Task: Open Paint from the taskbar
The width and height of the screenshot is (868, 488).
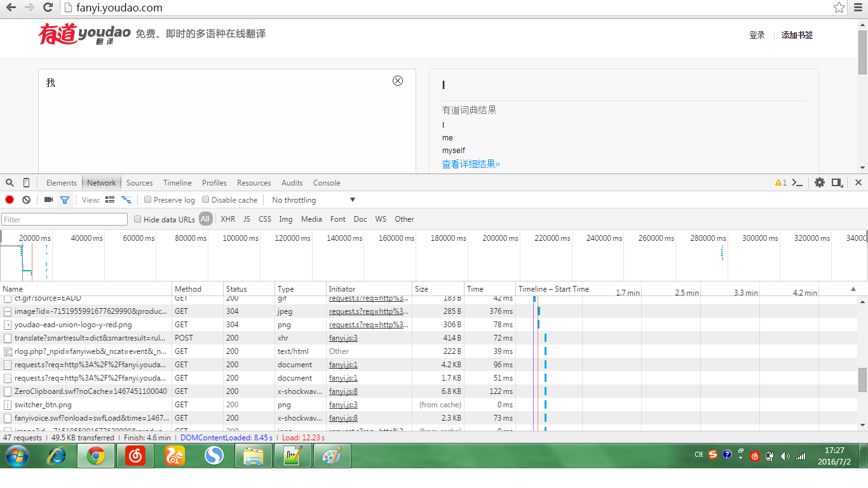Action: (x=332, y=456)
